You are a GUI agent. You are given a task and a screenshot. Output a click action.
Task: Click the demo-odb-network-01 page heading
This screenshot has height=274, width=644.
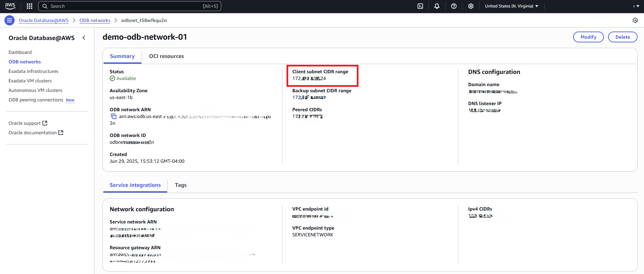[145, 37]
